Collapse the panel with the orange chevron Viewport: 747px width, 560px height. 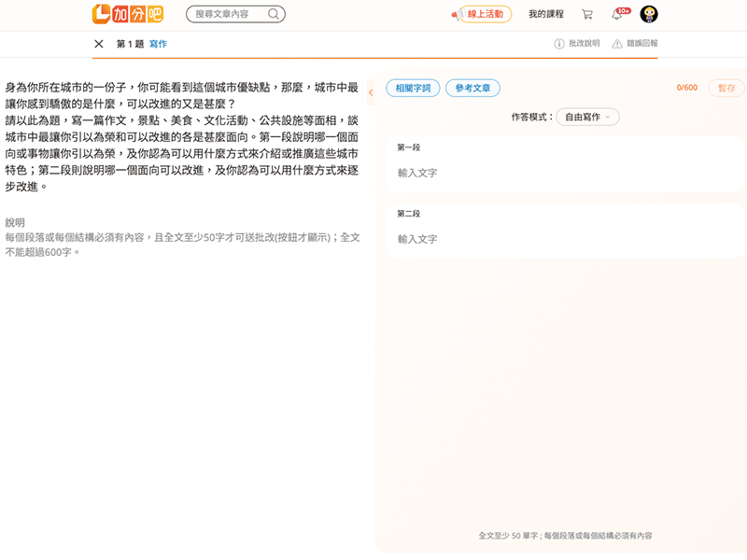371,92
